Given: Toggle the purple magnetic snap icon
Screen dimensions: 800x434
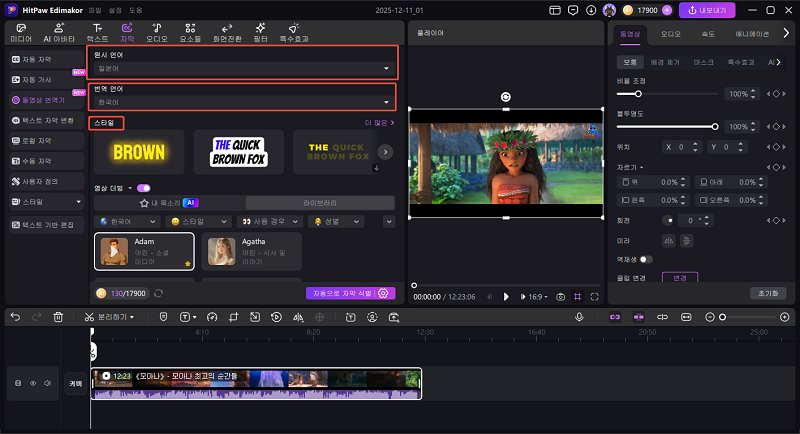Looking at the screenshot, I should 638,317.
